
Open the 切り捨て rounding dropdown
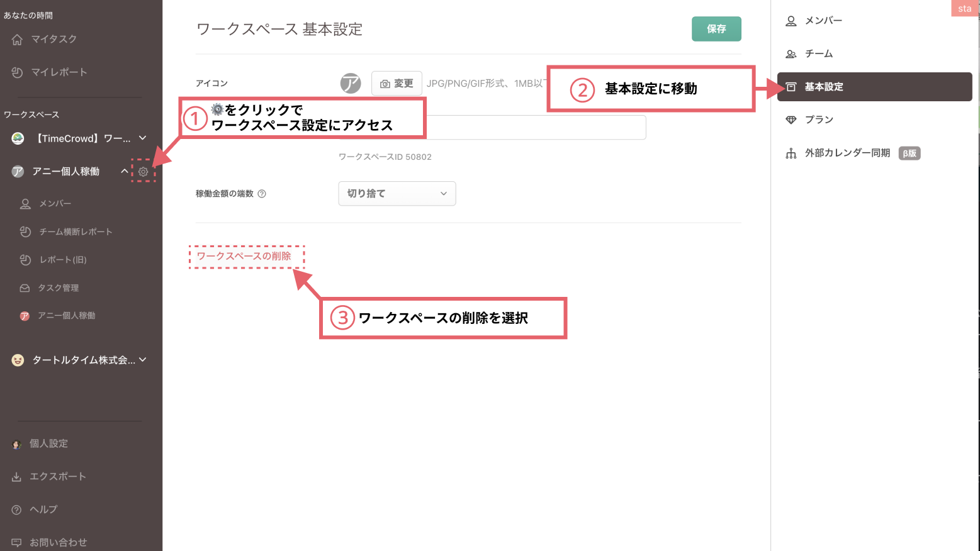pos(397,194)
